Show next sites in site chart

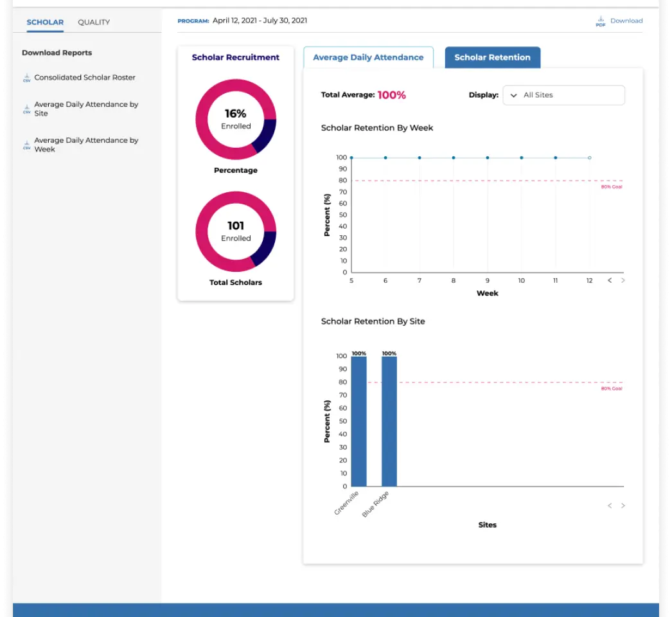coord(623,506)
